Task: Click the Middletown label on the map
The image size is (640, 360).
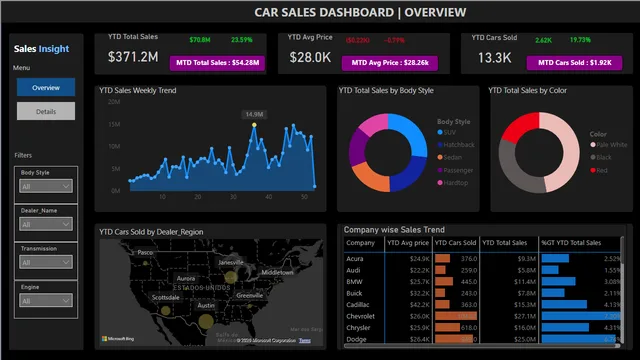Action: pyautogui.click(x=277, y=272)
